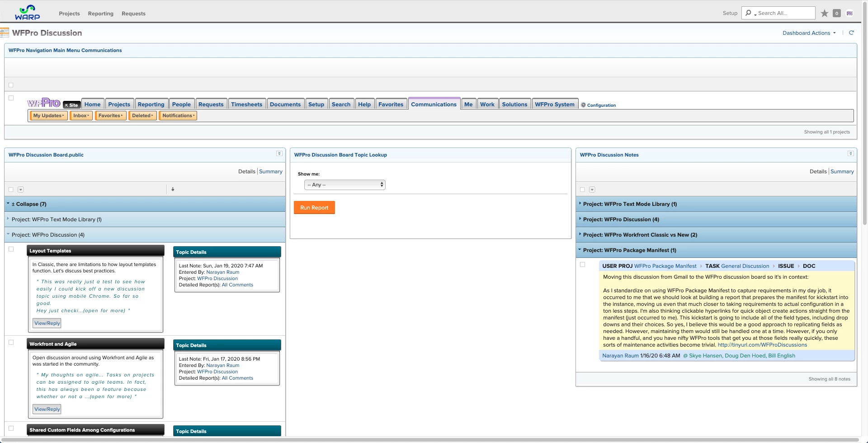This screenshot has height=443, width=868.
Task: Open Projects in the top WARP menu
Action: coord(69,14)
